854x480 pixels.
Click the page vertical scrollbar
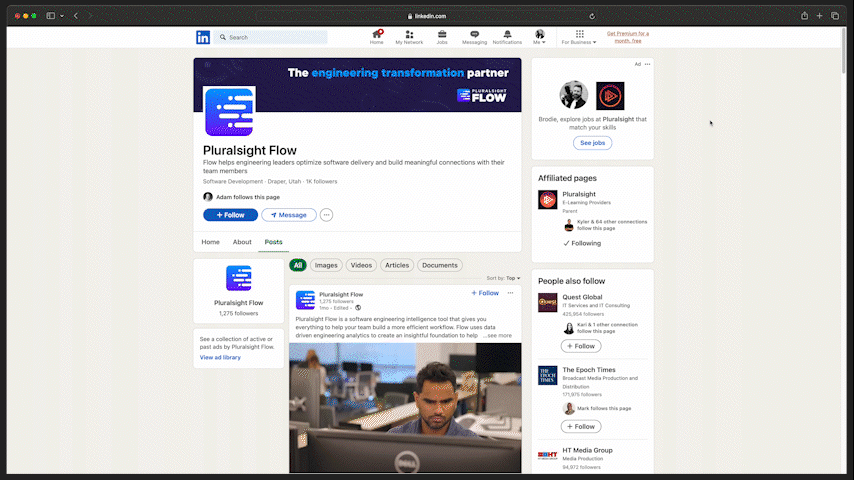coord(844,49)
